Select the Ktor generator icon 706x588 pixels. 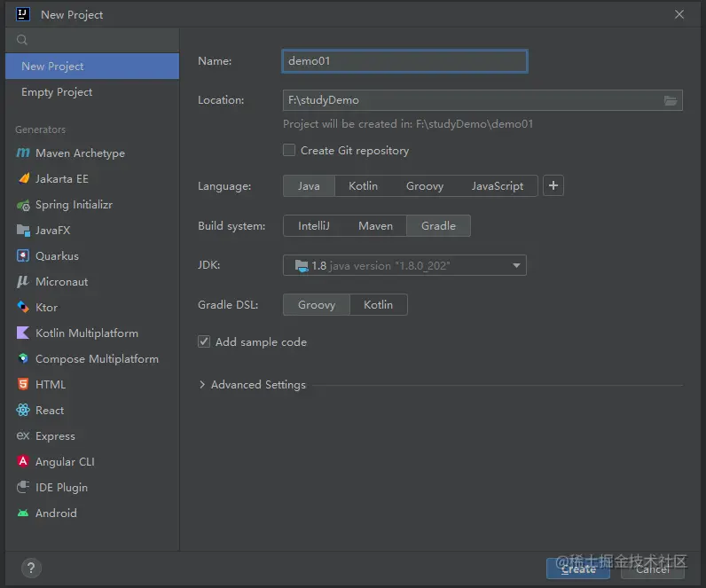pos(23,307)
